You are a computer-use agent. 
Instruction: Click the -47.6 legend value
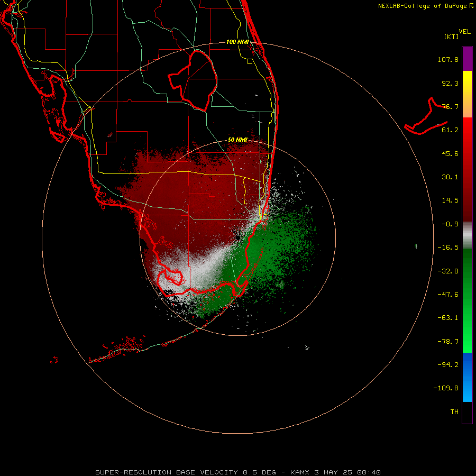click(x=448, y=295)
